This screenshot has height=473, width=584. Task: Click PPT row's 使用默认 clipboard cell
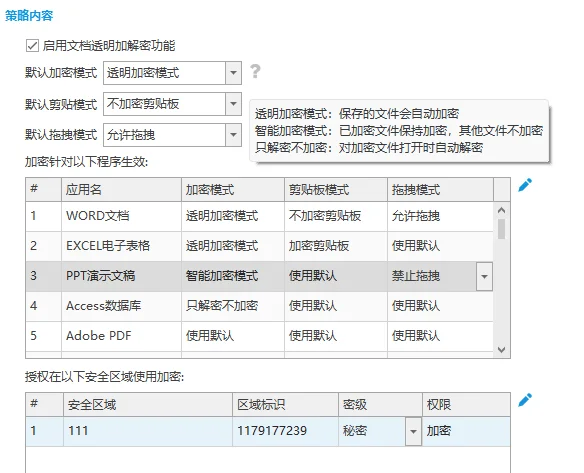pos(336,276)
